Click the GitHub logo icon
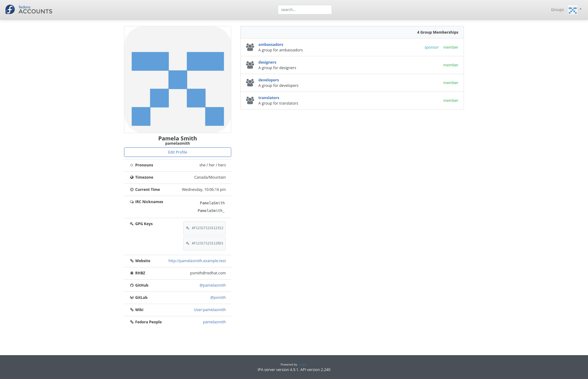Viewport: 588px width, 379px height. tap(132, 285)
